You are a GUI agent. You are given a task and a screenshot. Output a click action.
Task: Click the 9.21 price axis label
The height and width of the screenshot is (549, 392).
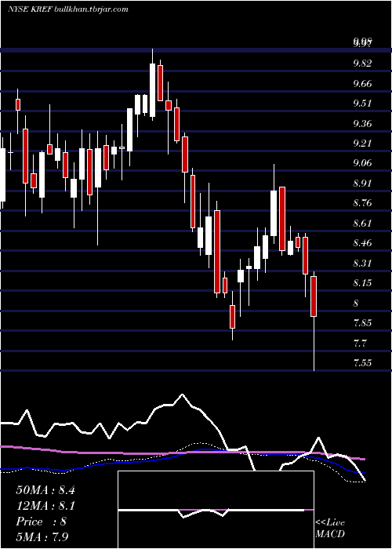point(362,144)
